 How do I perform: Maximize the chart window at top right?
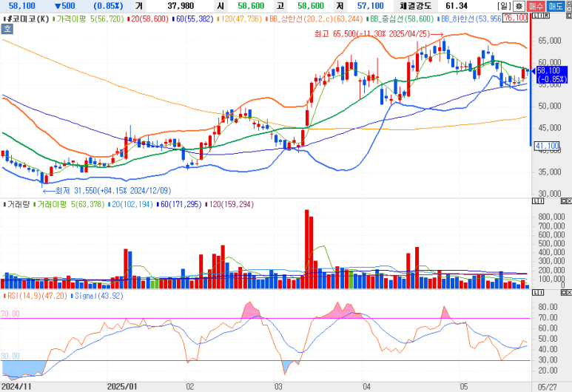[568, 3]
